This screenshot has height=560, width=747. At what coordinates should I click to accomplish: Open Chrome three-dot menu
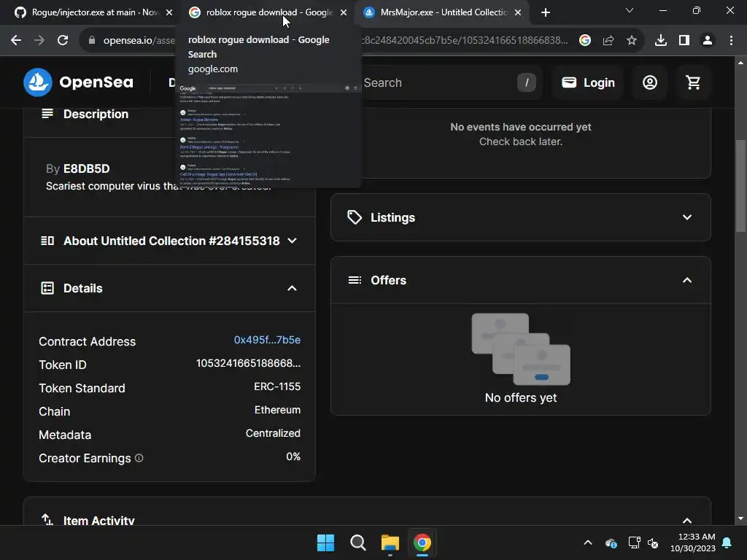coord(731,41)
